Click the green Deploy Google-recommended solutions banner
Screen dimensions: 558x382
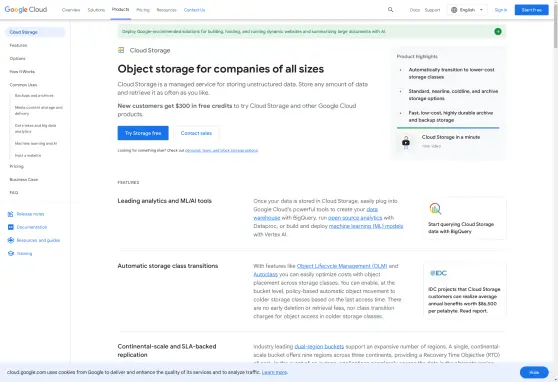[x=311, y=31]
